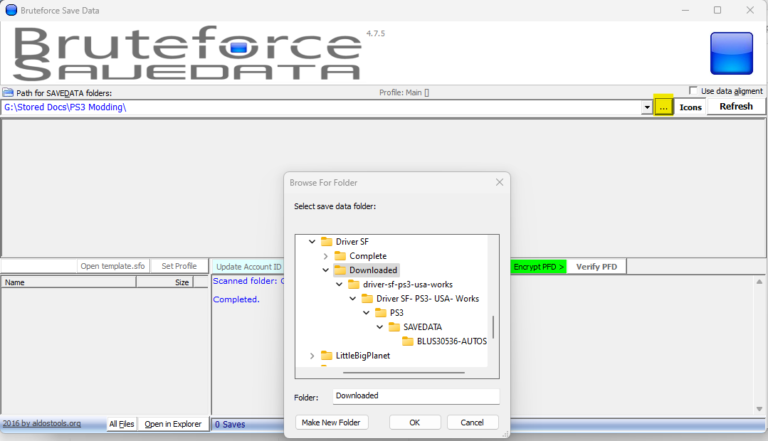This screenshot has height=441, width=768.
Task: Click Update Account ID button
Action: coord(248,267)
